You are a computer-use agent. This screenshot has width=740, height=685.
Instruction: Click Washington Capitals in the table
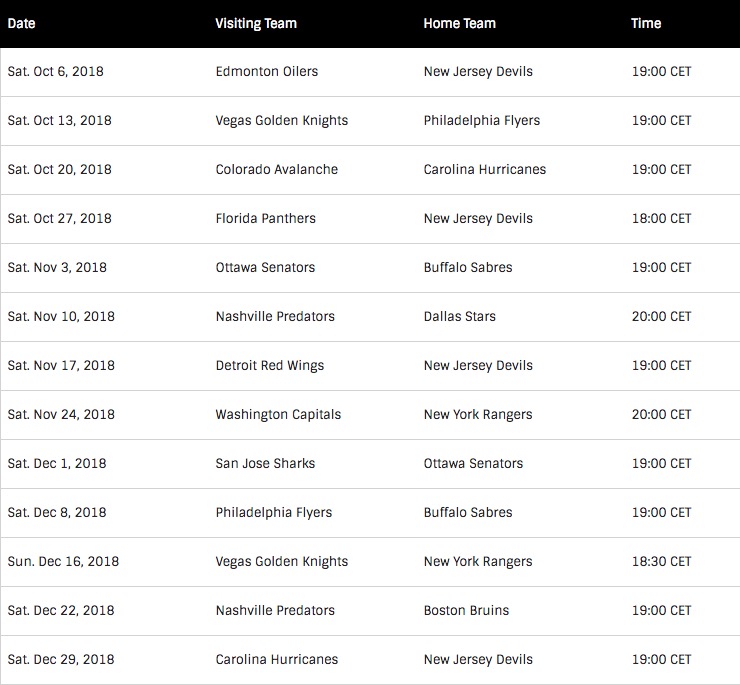tap(278, 414)
